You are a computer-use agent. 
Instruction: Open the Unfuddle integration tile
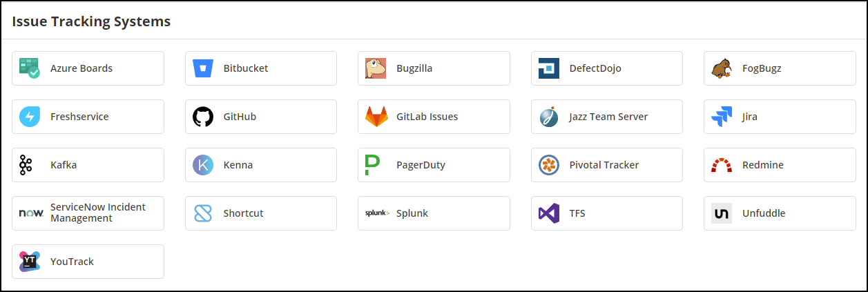coord(780,213)
